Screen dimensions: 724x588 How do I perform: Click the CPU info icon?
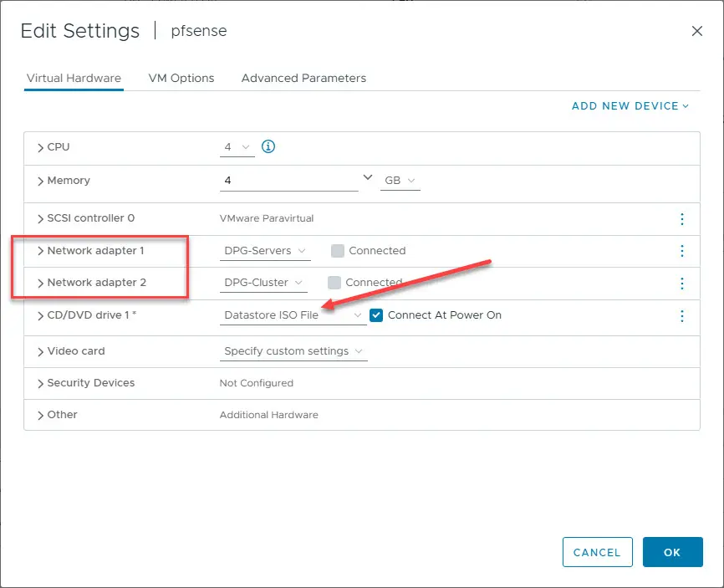(x=268, y=147)
